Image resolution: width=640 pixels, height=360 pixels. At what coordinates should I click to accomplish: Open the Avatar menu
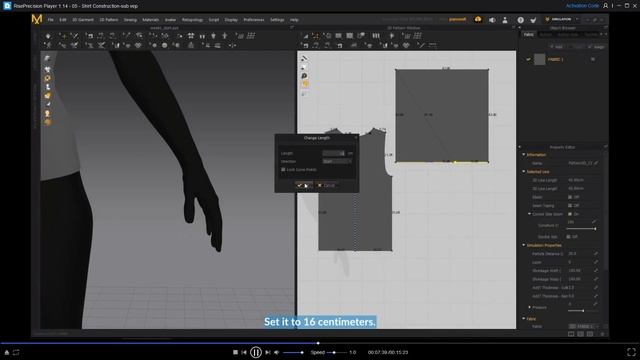[x=170, y=20]
